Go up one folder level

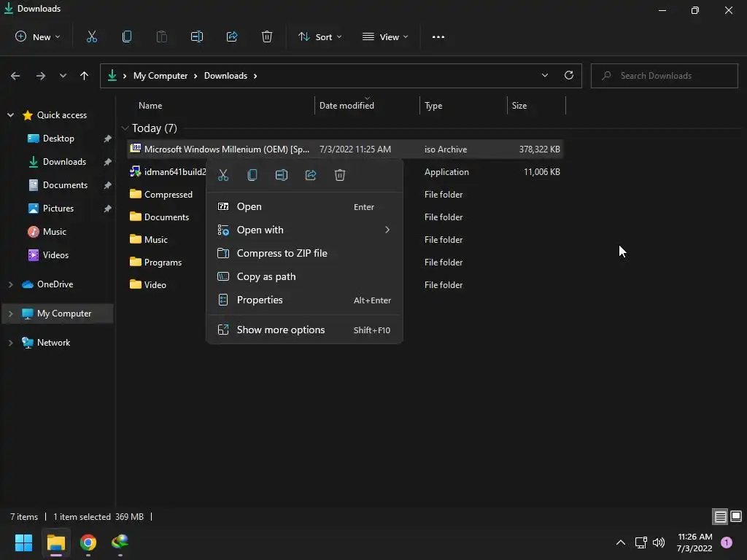(x=85, y=76)
